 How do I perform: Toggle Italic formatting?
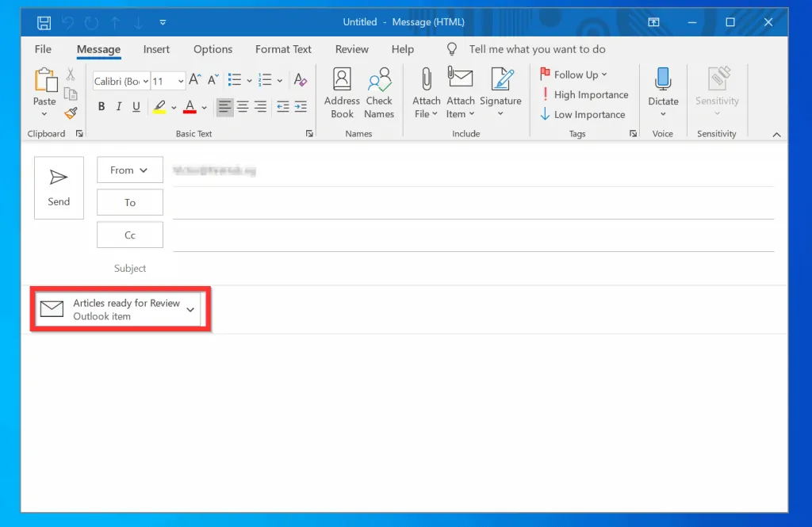[119, 107]
